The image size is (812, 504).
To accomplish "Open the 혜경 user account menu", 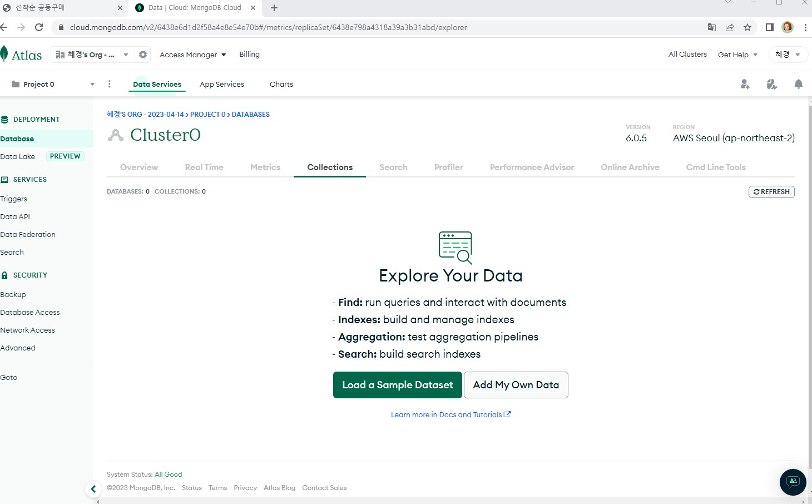I will coord(788,55).
